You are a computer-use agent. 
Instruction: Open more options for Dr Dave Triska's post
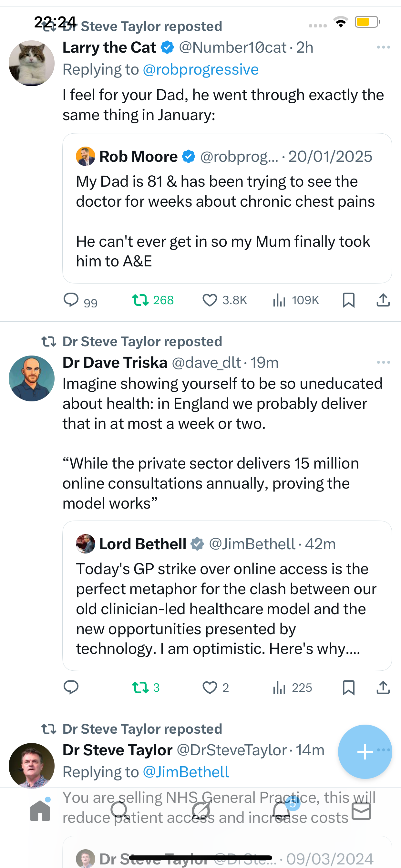coord(383,362)
